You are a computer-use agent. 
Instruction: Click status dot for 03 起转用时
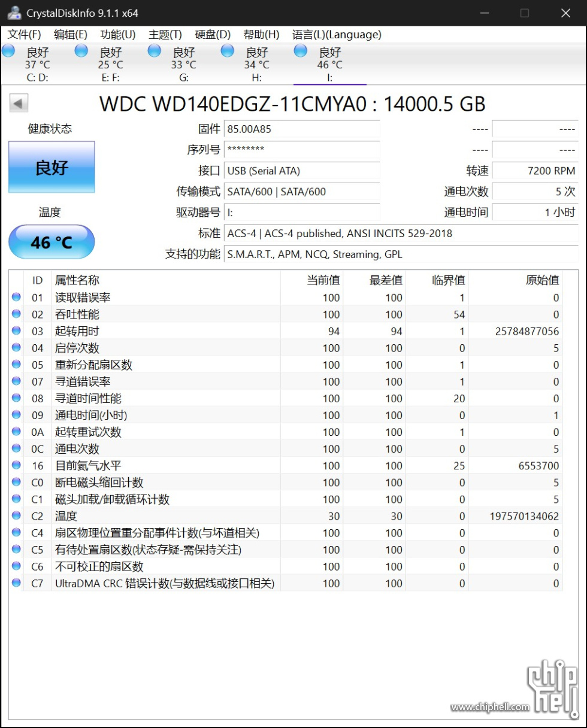pos(16,330)
